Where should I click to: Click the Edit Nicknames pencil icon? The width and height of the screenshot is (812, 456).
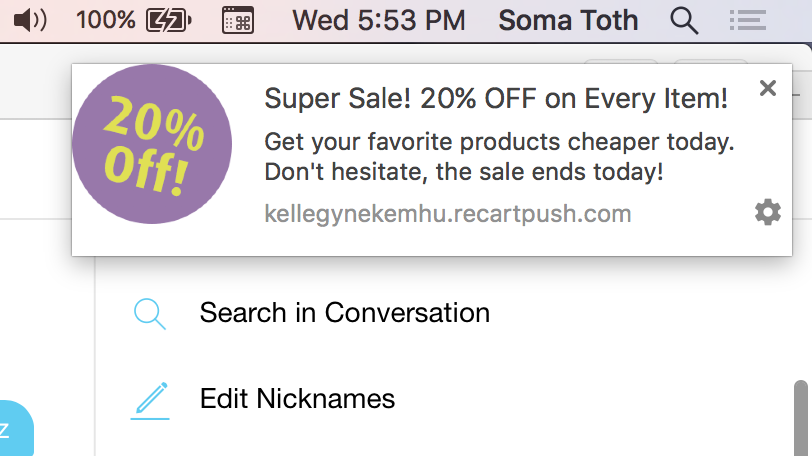(150, 400)
